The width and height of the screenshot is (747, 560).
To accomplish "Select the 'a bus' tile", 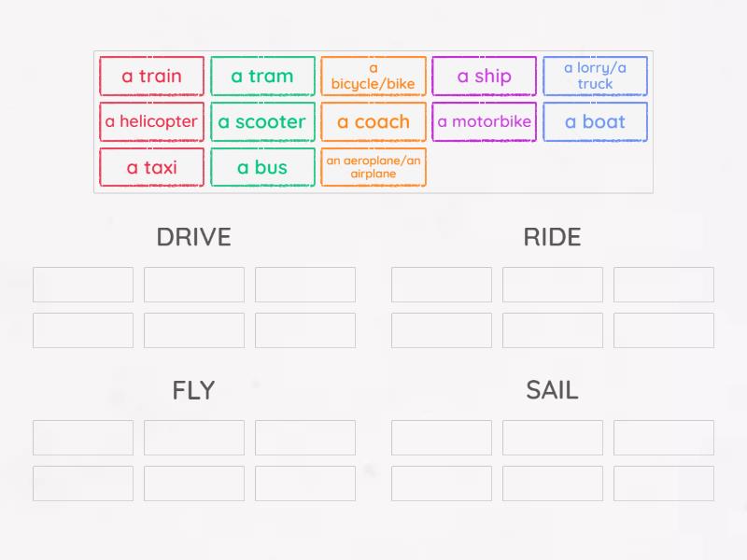I will pyautogui.click(x=262, y=167).
